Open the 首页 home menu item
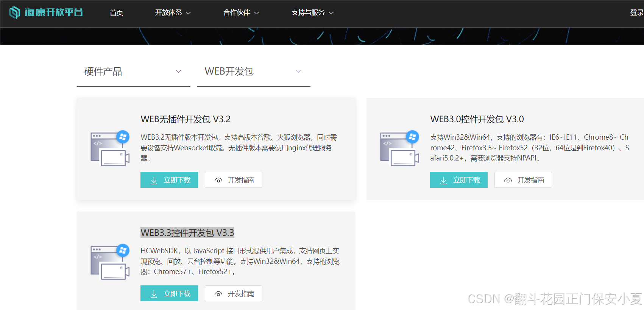Screen dimensions: 644x310 (x=116, y=12)
